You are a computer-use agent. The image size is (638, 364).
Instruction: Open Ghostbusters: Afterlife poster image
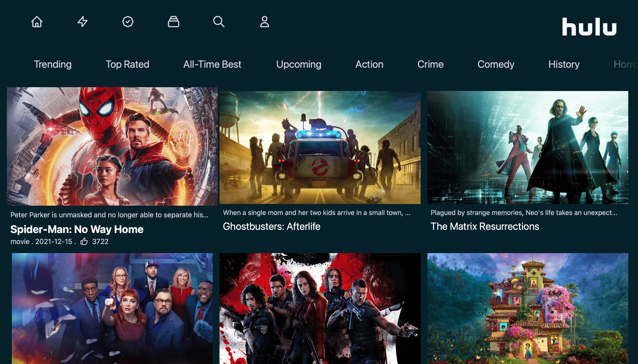(320, 148)
